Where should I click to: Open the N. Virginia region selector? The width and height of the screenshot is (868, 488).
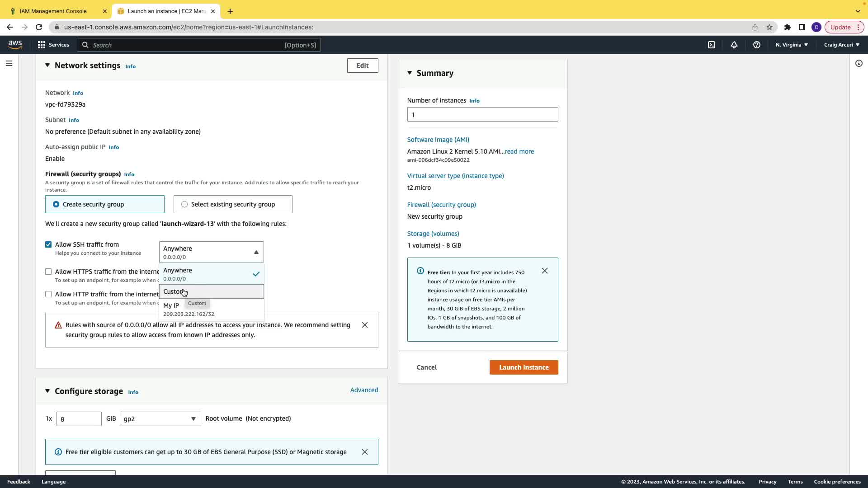point(792,45)
